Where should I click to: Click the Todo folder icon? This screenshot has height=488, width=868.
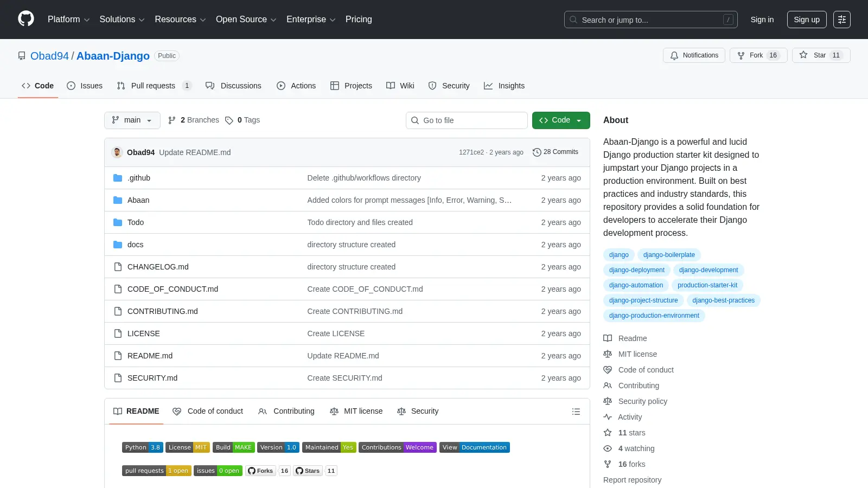118,222
